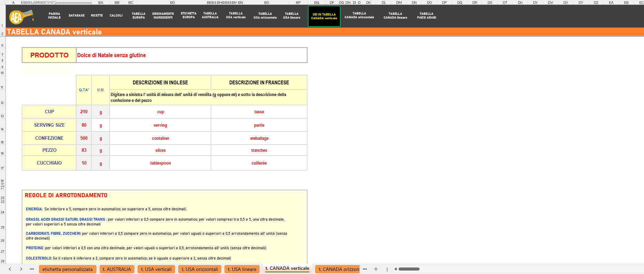Screen dimensions: 644x274
Task: Switch to t. USA orizzontali sheet tab
Action: [200, 269]
